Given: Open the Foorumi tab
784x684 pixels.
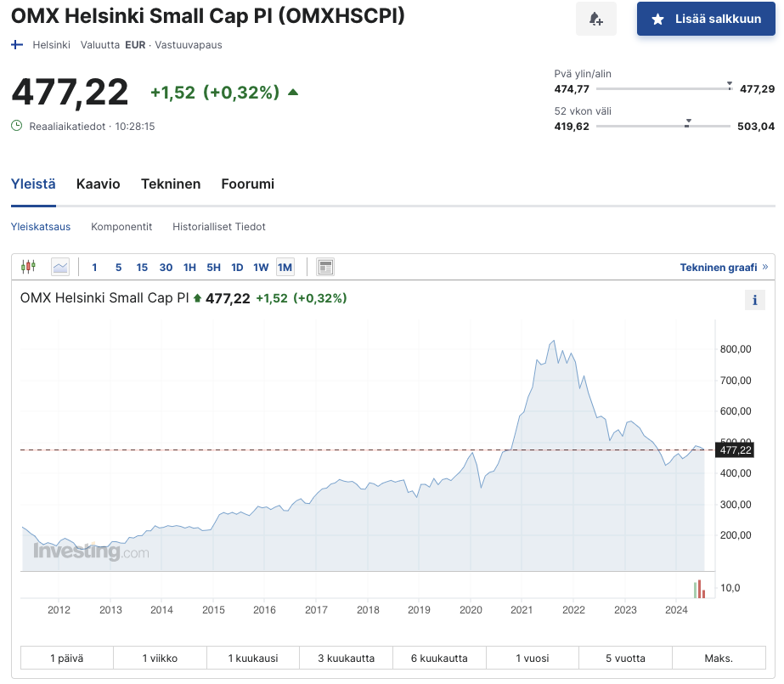Looking at the screenshot, I should [247, 184].
